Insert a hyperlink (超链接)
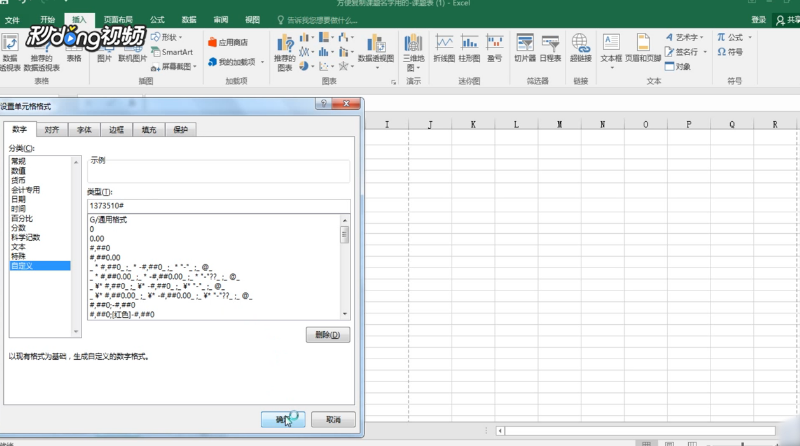The height and width of the screenshot is (446, 800). (581, 48)
